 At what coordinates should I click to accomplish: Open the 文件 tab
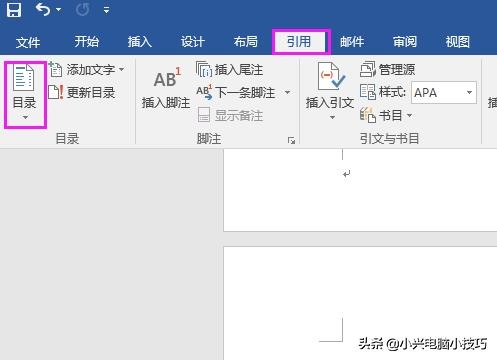(x=28, y=42)
